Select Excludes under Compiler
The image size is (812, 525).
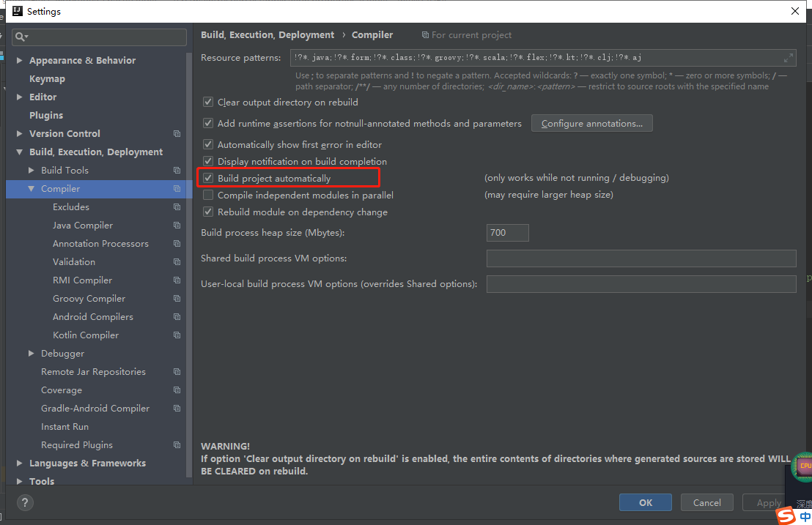(71, 207)
